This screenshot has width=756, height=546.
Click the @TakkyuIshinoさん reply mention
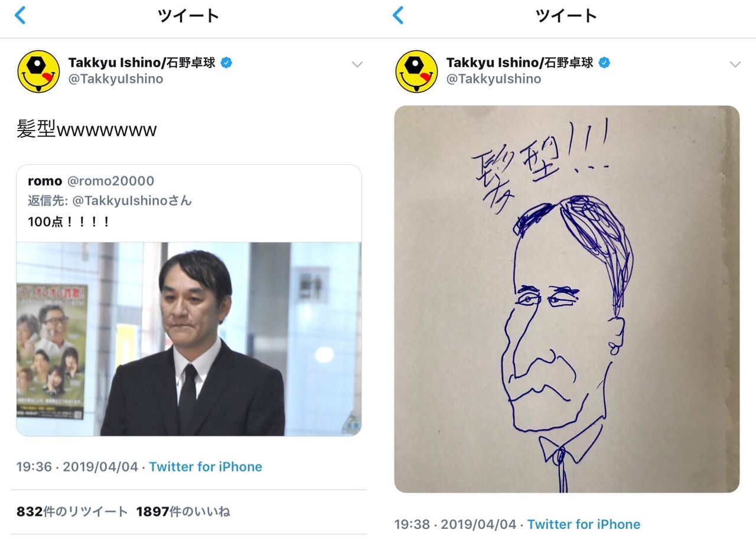[132, 201]
